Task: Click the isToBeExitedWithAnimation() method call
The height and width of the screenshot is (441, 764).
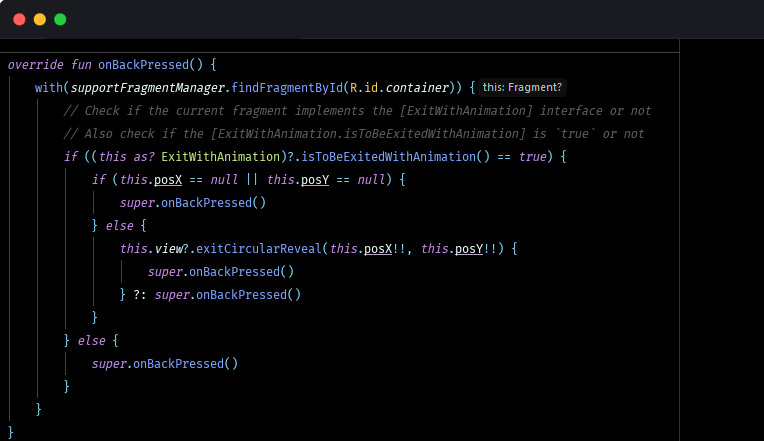Action: (396, 156)
